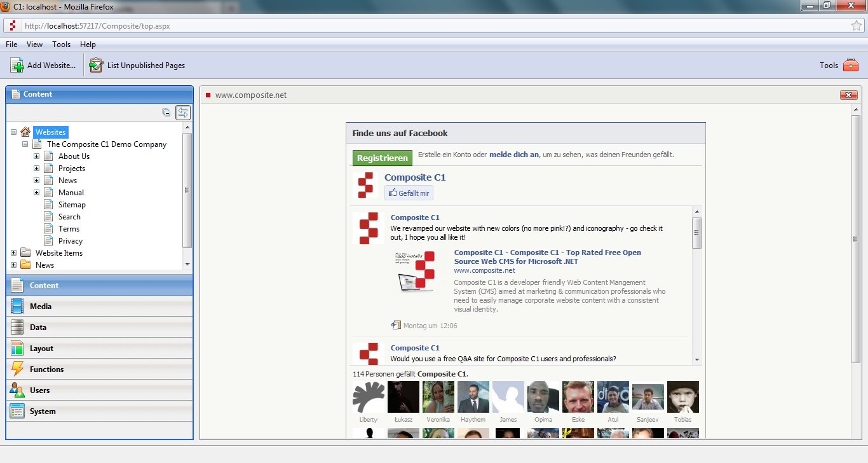The height and width of the screenshot is (463, 868).
Task: Click the green Registrieren button
Action: click(x=383, y=158)
